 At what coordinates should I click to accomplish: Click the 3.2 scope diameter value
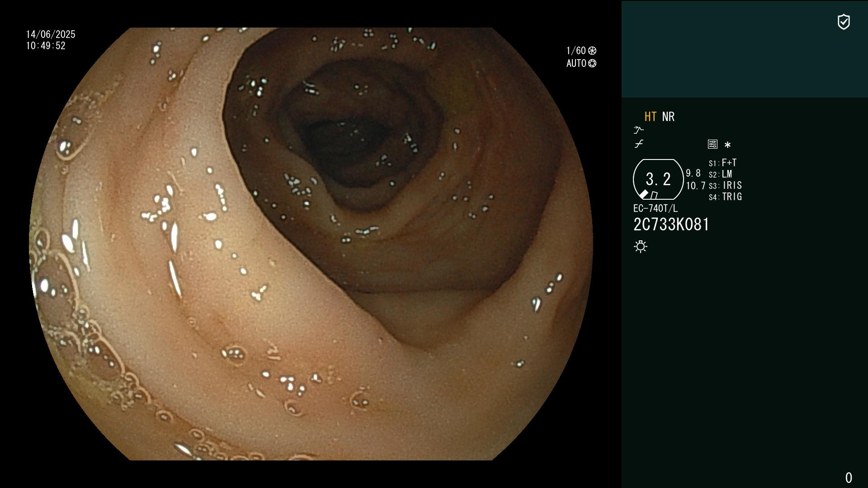coord(658,179)
